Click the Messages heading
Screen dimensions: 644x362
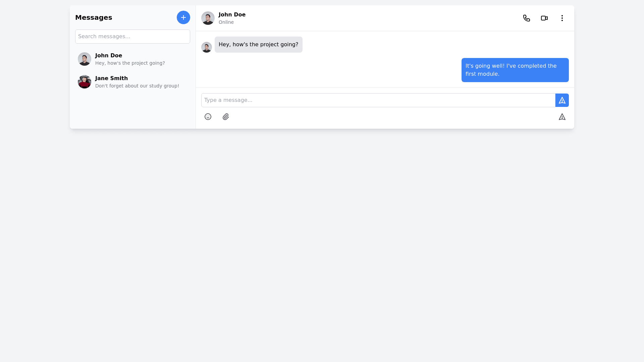click(x=94, y=17)
